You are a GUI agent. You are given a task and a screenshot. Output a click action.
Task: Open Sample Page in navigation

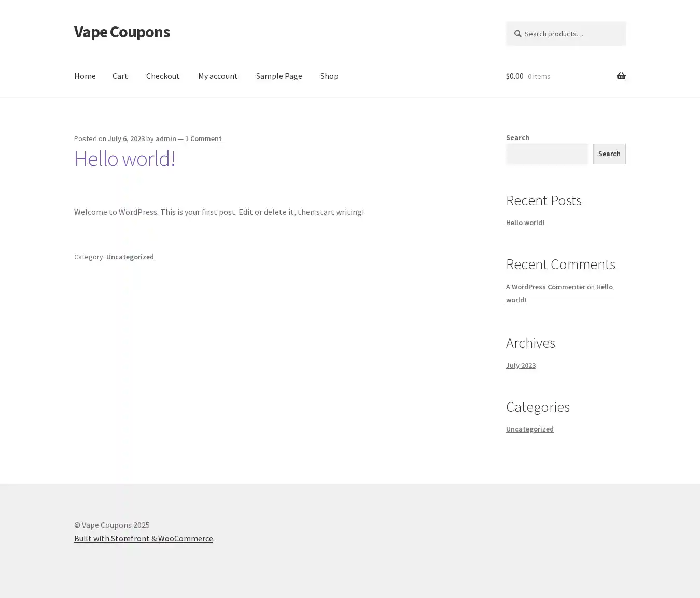279,76
